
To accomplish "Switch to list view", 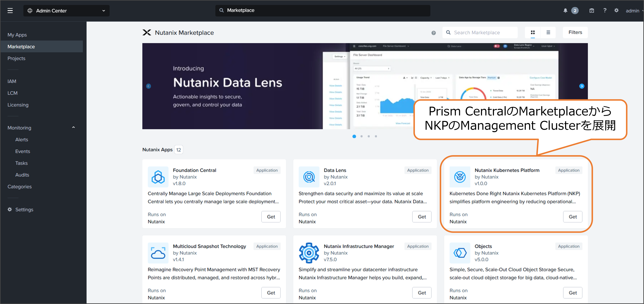I will pos(548,32).
